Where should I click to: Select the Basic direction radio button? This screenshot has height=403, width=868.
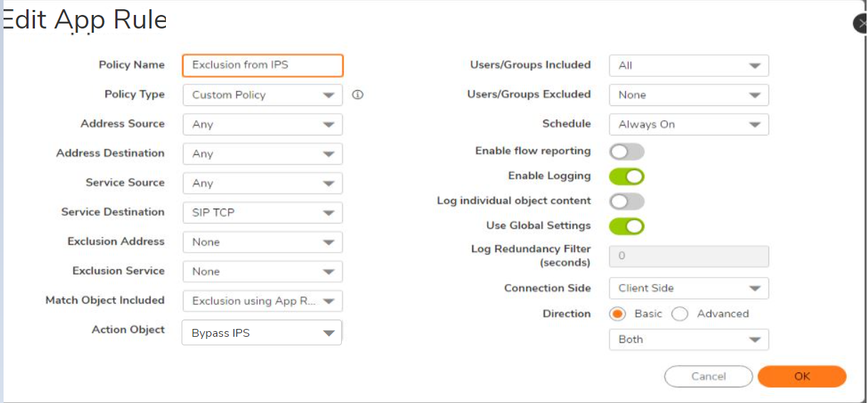(x=618, y=314)
